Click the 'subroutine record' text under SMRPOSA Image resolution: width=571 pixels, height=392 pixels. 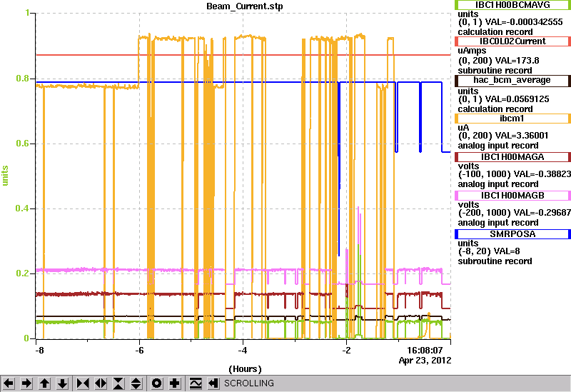point(495,261)
